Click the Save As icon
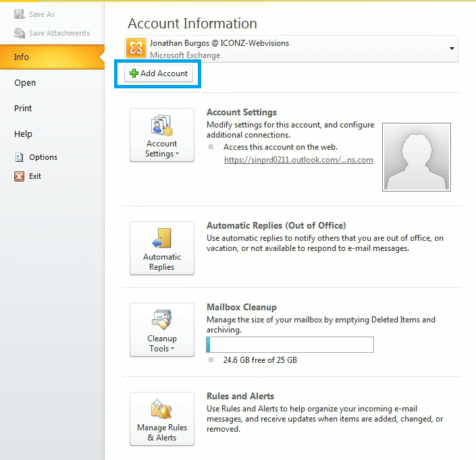The width and height of the screenshot is (476, 460). (x=20, y=13)
